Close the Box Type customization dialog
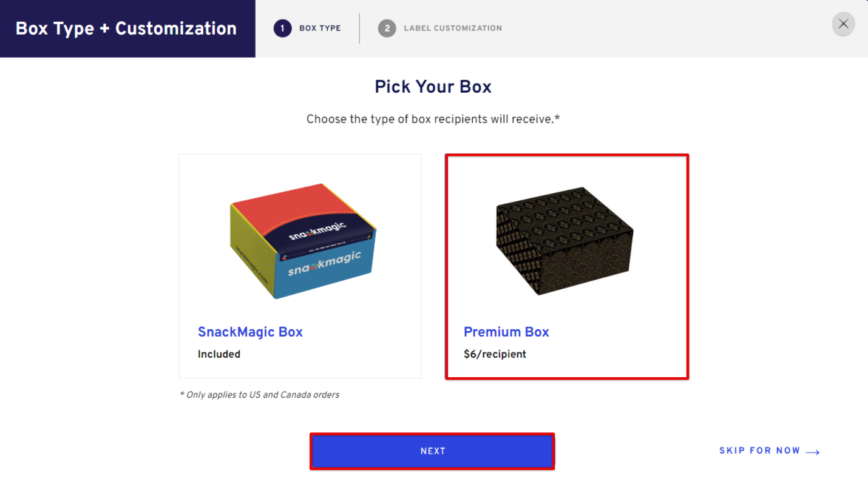 click(x=843, y=24)
